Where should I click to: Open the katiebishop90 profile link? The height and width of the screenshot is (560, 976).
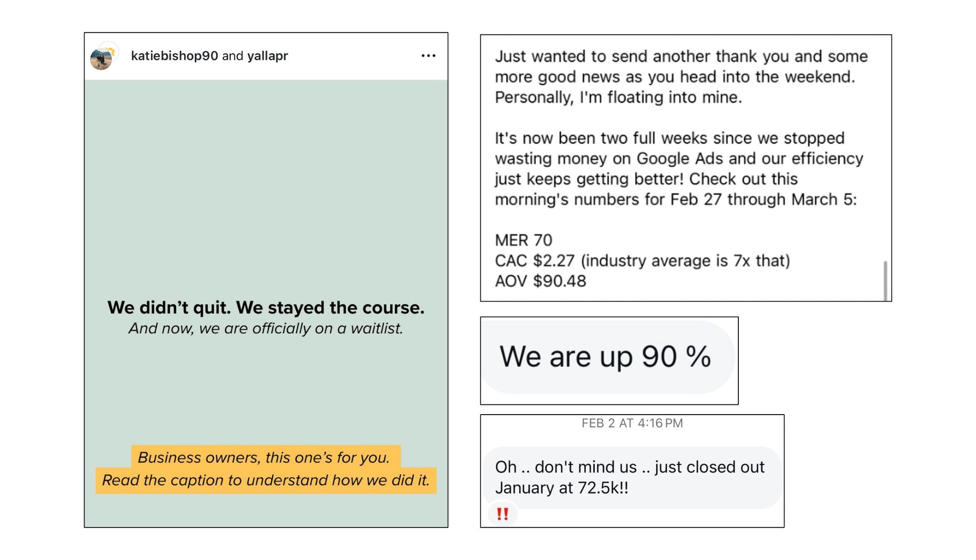click(174, 56)
